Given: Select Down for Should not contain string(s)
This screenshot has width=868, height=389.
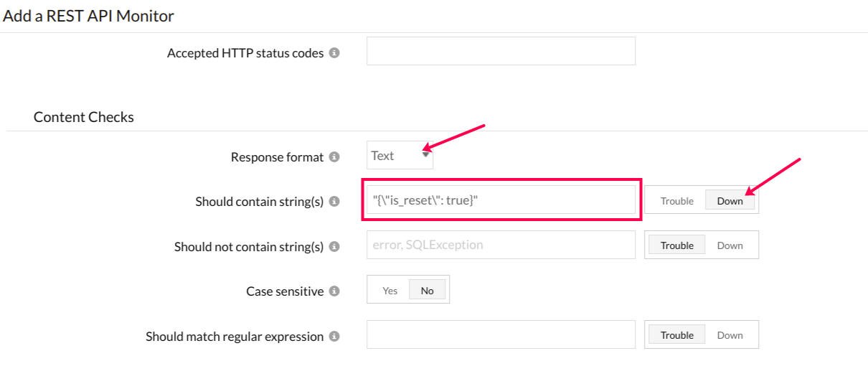Looking at the screenshot, I should coord(730,245).
